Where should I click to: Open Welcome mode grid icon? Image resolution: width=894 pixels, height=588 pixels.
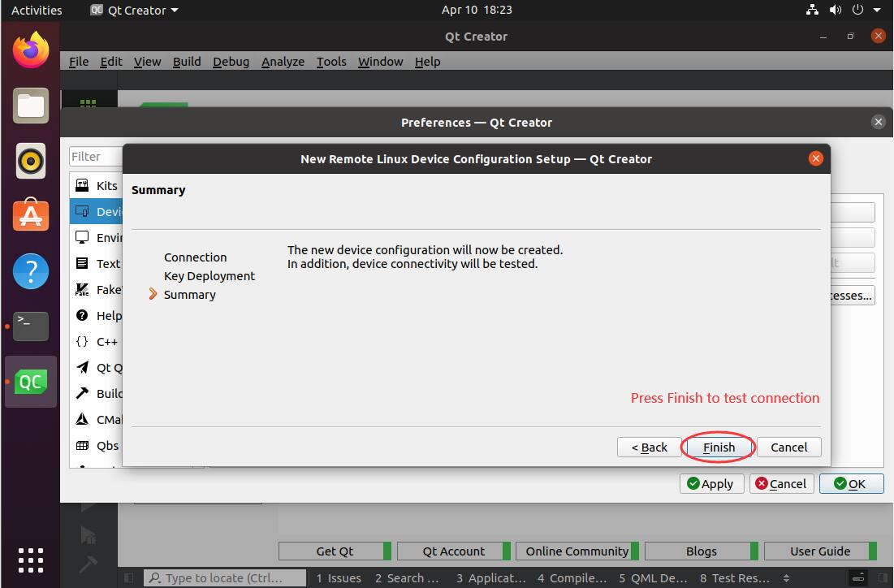click(88, 102)
